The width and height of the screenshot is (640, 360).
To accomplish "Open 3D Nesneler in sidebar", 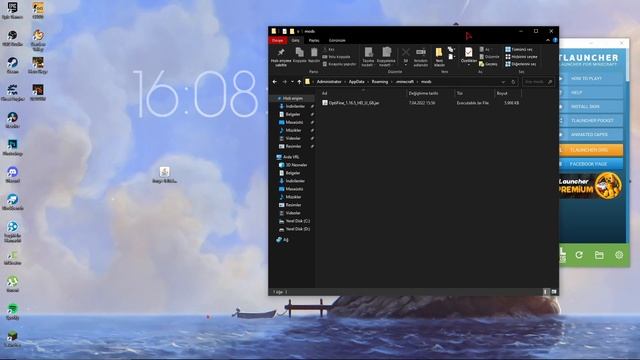I will tap(293, 165).
